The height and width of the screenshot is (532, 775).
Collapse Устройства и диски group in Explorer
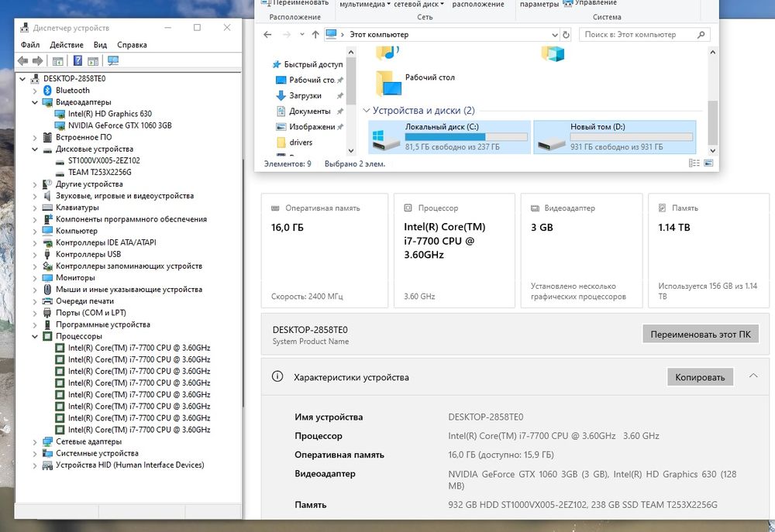click(x=367, y=111)
